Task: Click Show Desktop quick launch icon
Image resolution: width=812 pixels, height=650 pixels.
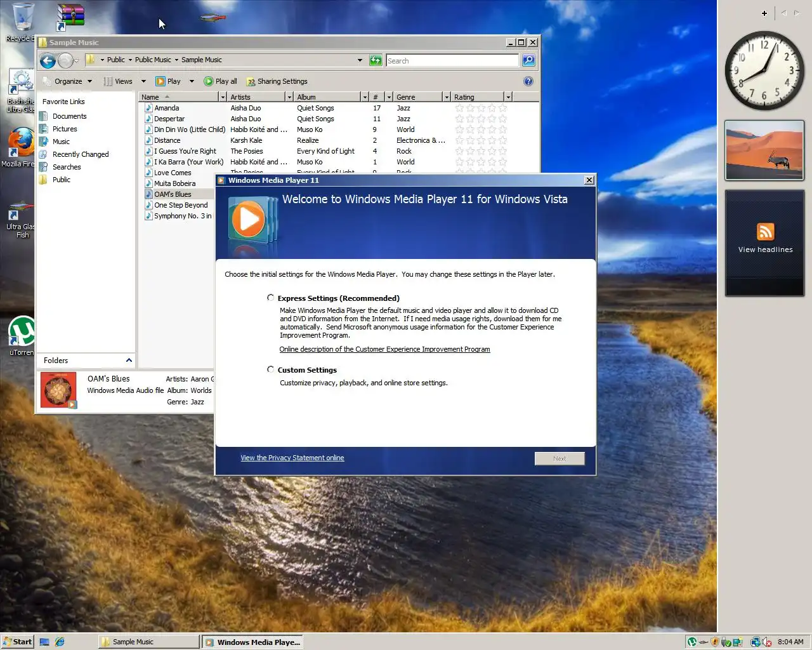Action: click(44, 642)
